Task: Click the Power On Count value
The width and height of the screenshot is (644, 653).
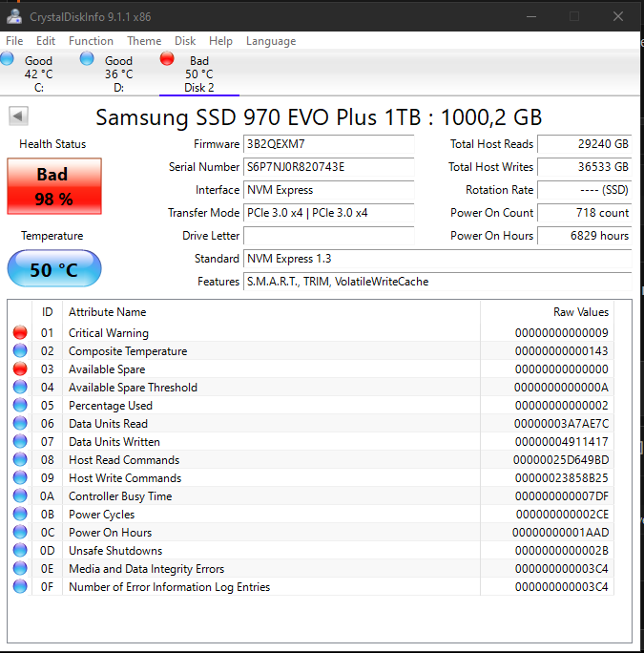Action: coord(585,213)
